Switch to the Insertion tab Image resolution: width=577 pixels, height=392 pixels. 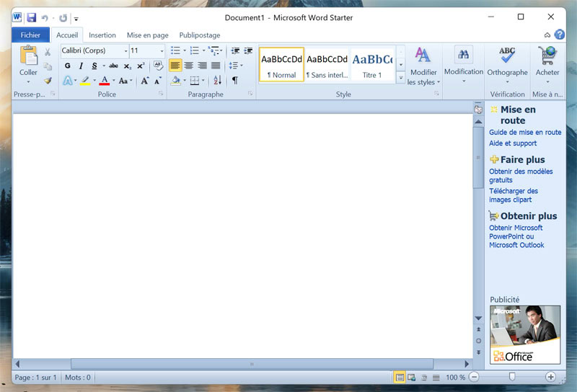102,35
